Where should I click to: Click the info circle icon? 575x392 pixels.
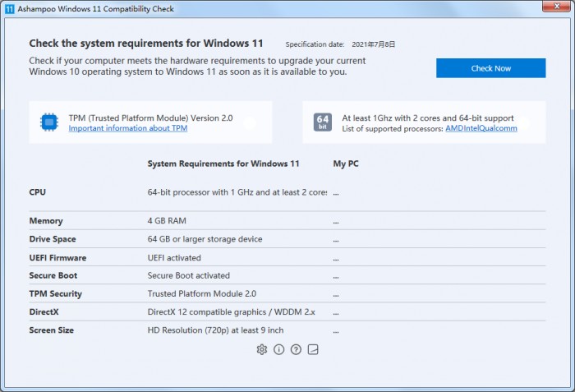(x=278, y=349)
